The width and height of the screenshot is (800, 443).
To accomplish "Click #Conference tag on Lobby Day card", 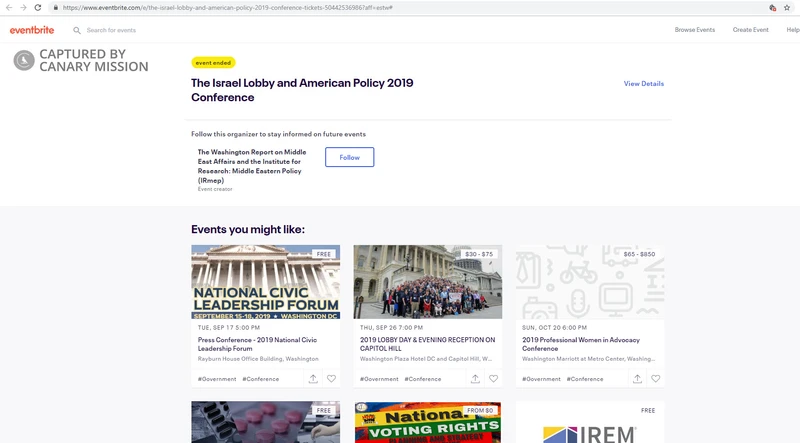I will pyautogui.click(x=423, y=379).
